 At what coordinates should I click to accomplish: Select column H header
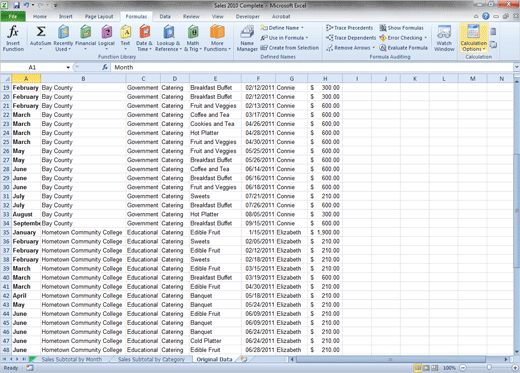pos(325,79)
